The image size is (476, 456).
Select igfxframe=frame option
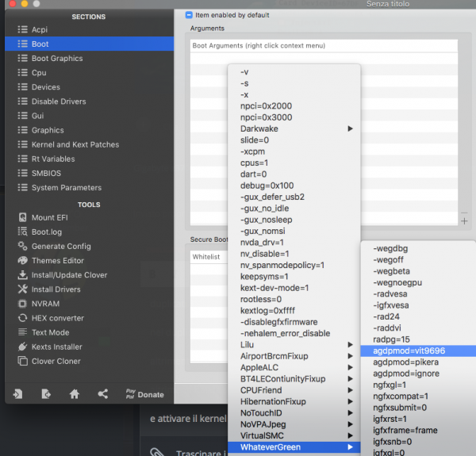point(418,430)
